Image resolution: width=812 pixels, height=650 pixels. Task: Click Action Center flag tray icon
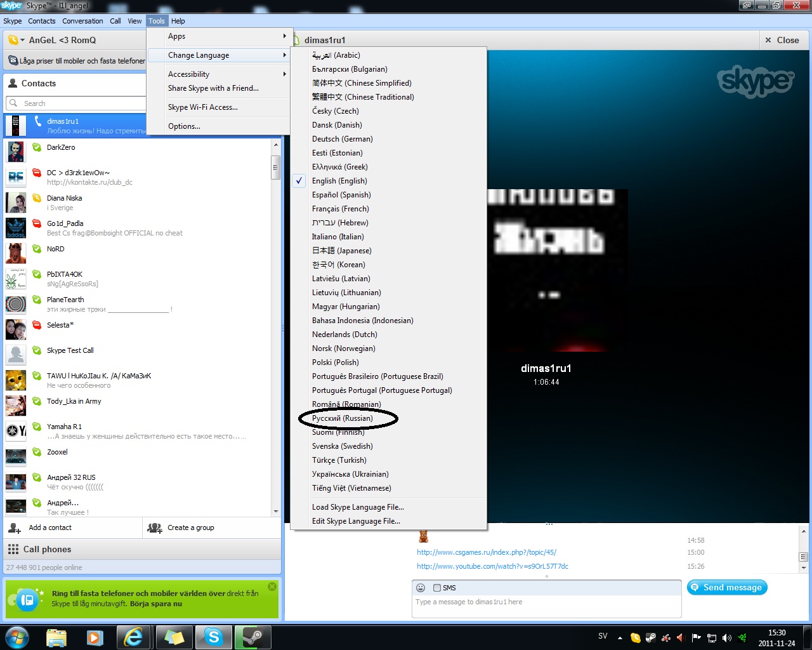697,637
